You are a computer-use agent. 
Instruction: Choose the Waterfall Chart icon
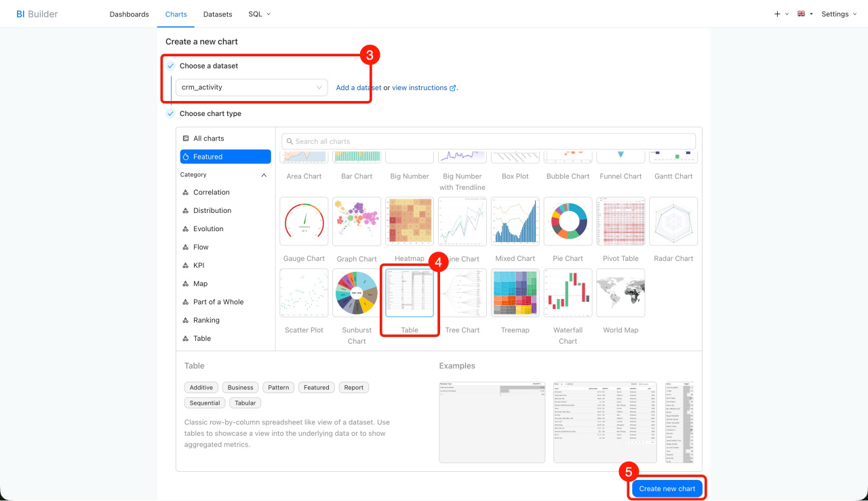coord(568,293)
